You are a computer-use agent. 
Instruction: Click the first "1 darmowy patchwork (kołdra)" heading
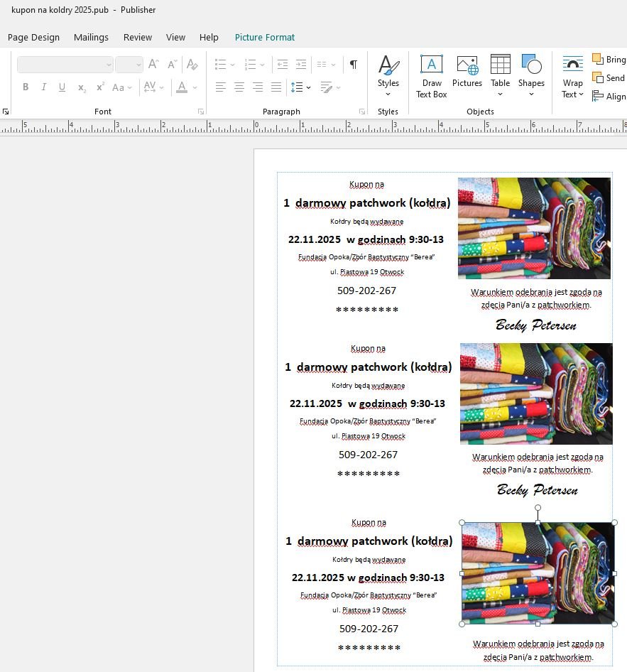(x=367, y=202)
